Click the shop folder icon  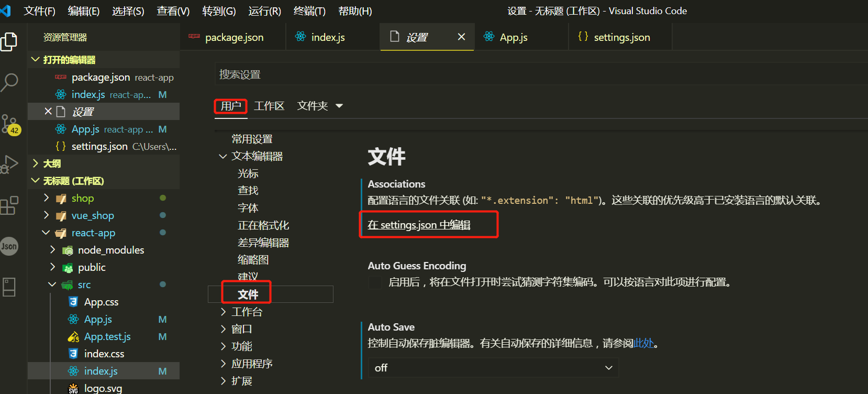point(61,199)
